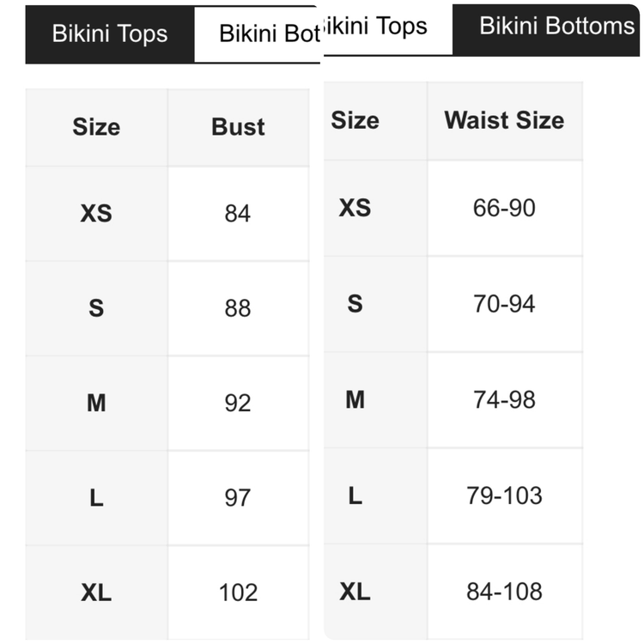Click waist range 66-90
Viewport: 644px width, 644px height.
[x=504, y=208]
